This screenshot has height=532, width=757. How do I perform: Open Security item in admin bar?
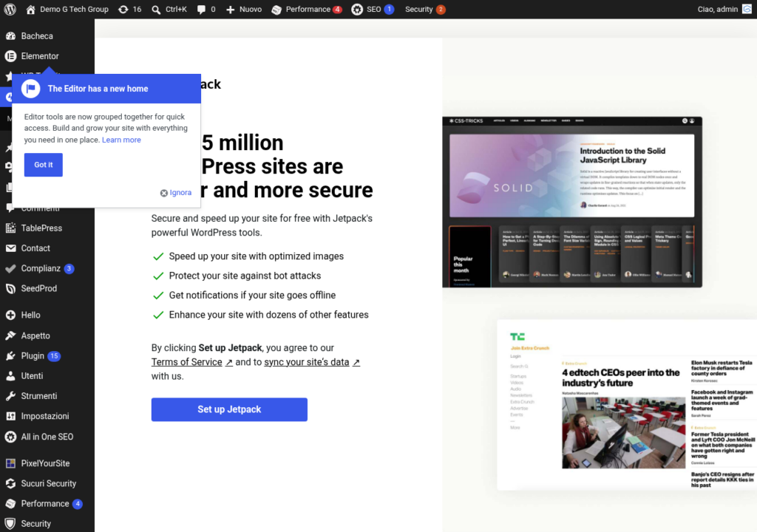click(425, 9)
